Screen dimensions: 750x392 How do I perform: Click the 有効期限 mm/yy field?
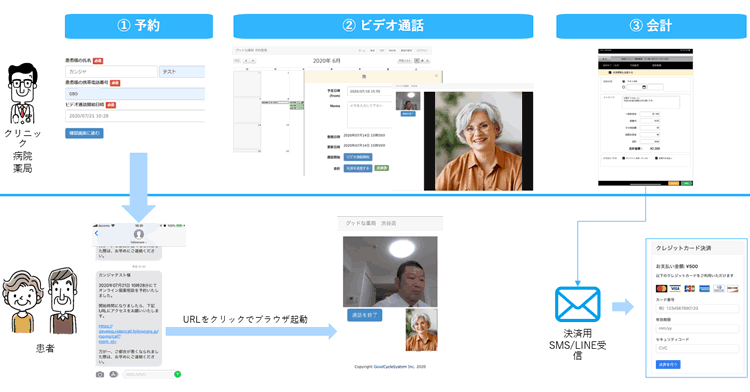coord(697,328)
